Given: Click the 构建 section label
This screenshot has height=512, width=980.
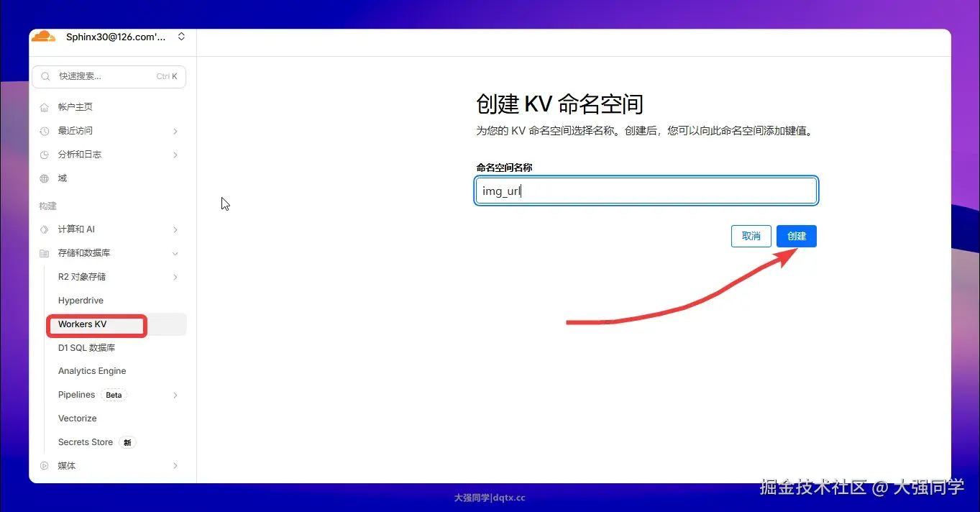Looking at the screenshot, I should click(x=47, y=206).
